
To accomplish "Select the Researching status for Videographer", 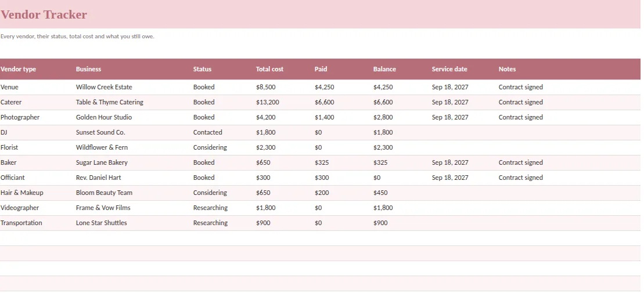I will coord(210,208).
